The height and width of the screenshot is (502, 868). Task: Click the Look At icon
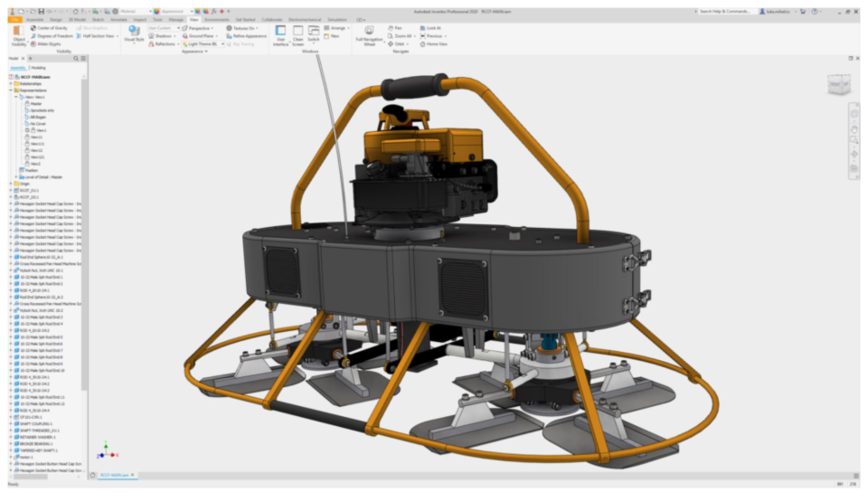click(x=433, y=28)
